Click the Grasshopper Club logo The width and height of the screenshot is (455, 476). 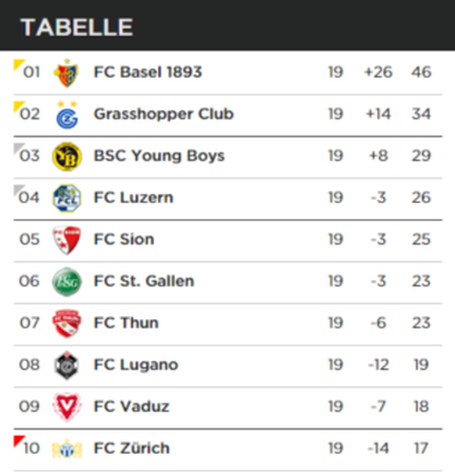pyautogui.click(x=67, y=115)
